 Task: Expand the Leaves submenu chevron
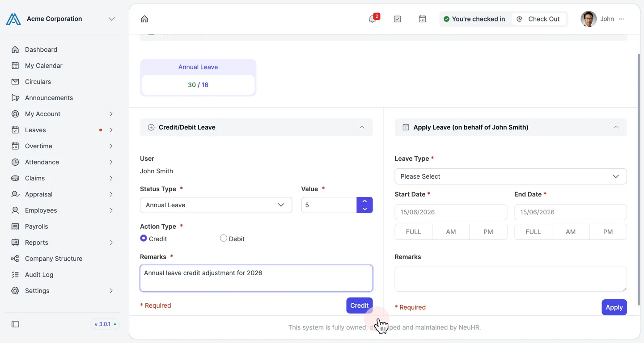(111, 130)
